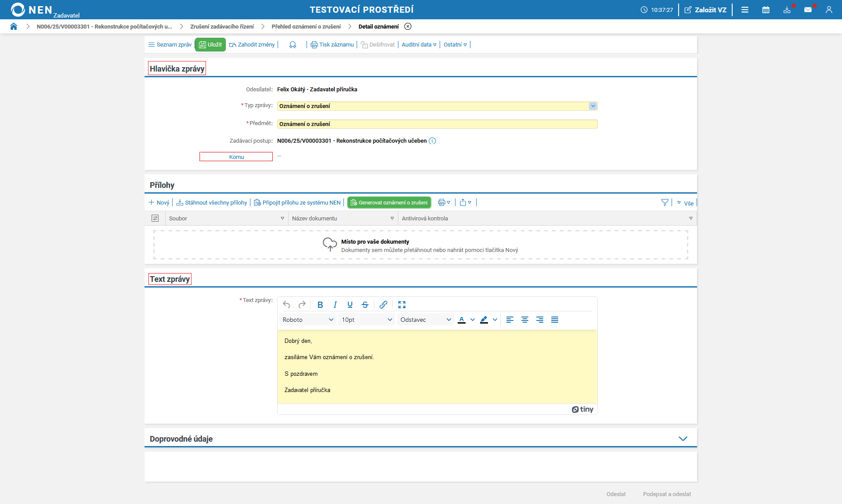This screenshot has height=504, width=842.
Task: Click the calendar icon in header
Action: coord(766,10)
